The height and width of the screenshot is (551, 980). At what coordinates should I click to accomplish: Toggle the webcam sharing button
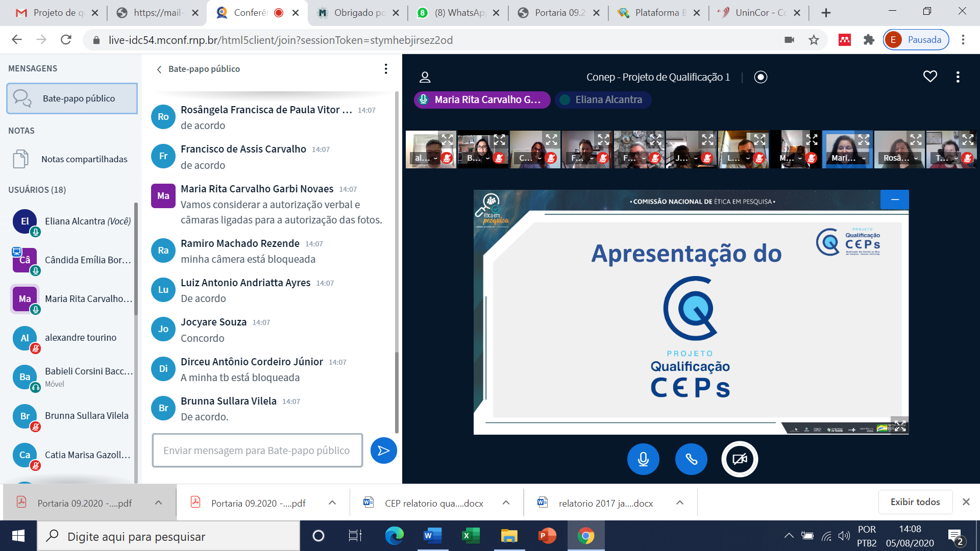pos(740,459)
